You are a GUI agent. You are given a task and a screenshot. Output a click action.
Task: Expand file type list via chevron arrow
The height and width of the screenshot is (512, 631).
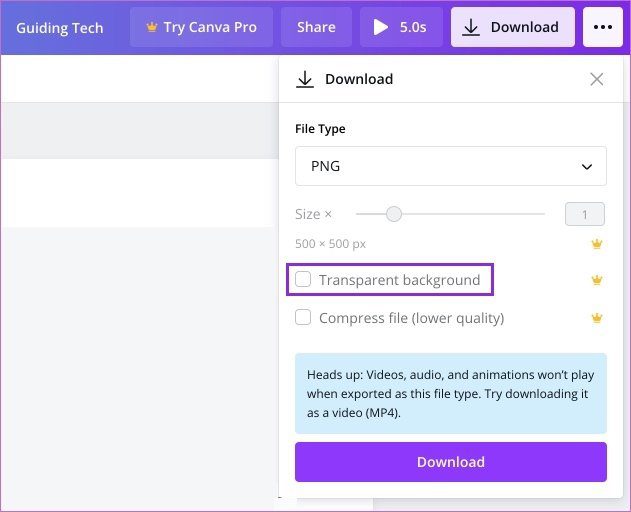point(587,167)
